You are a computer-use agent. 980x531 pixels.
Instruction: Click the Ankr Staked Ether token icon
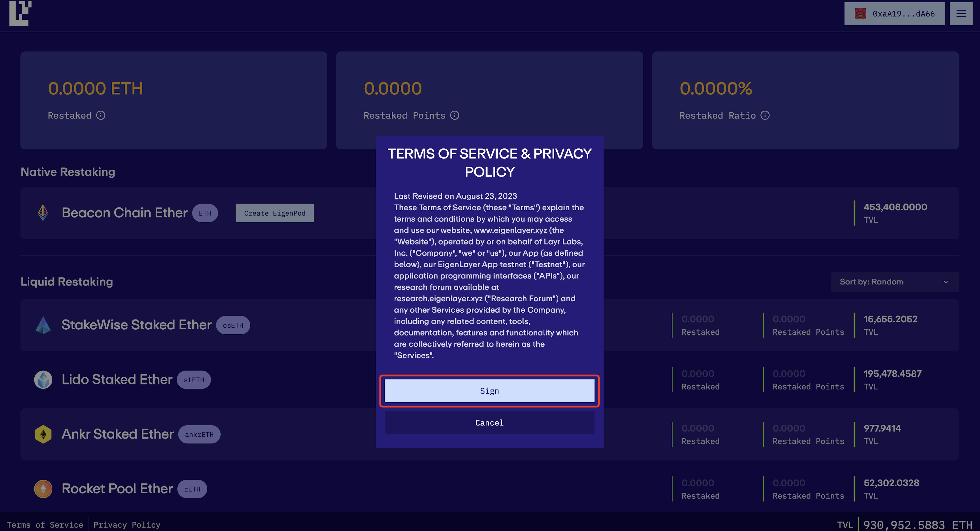click(x=43, y=434)
